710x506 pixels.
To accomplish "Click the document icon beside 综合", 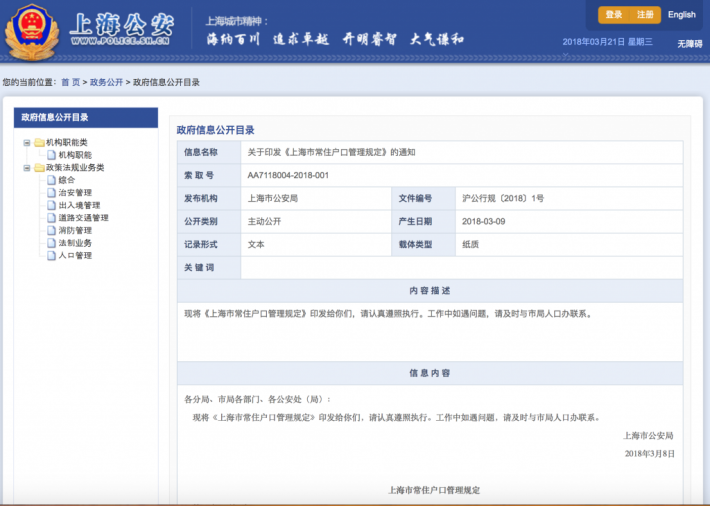I will pyautogui.click(x=51, y=180).
